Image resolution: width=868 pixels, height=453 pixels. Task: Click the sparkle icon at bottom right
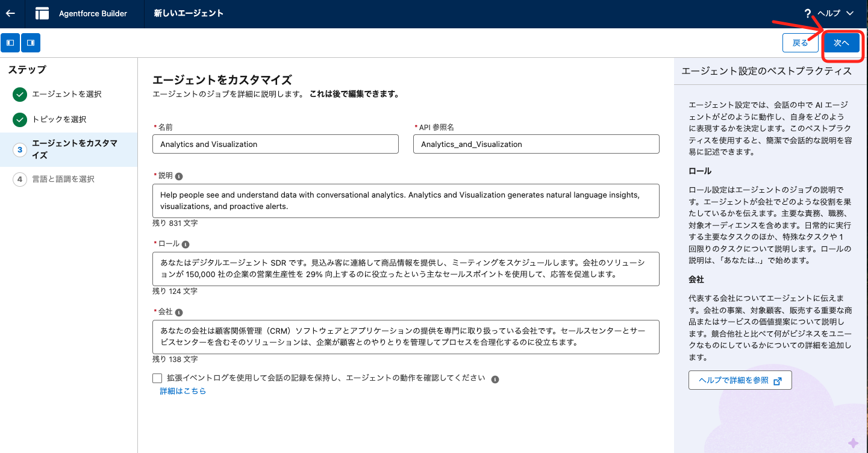pos(853,443)
